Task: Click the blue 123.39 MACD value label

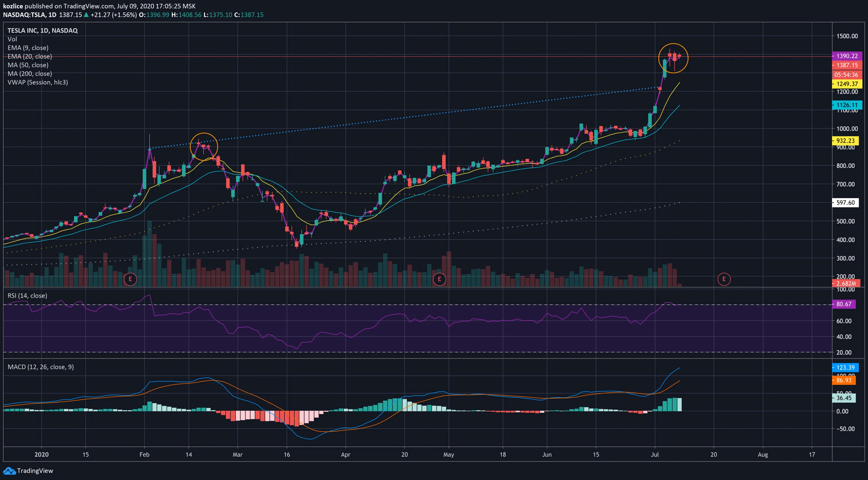Action: coord(845,367)
